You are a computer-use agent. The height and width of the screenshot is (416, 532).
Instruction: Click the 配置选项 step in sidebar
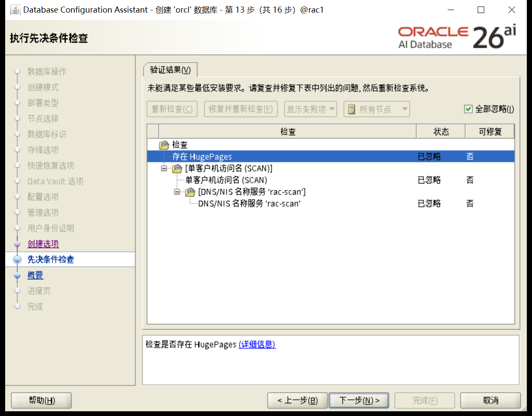[x=43, y=197]
